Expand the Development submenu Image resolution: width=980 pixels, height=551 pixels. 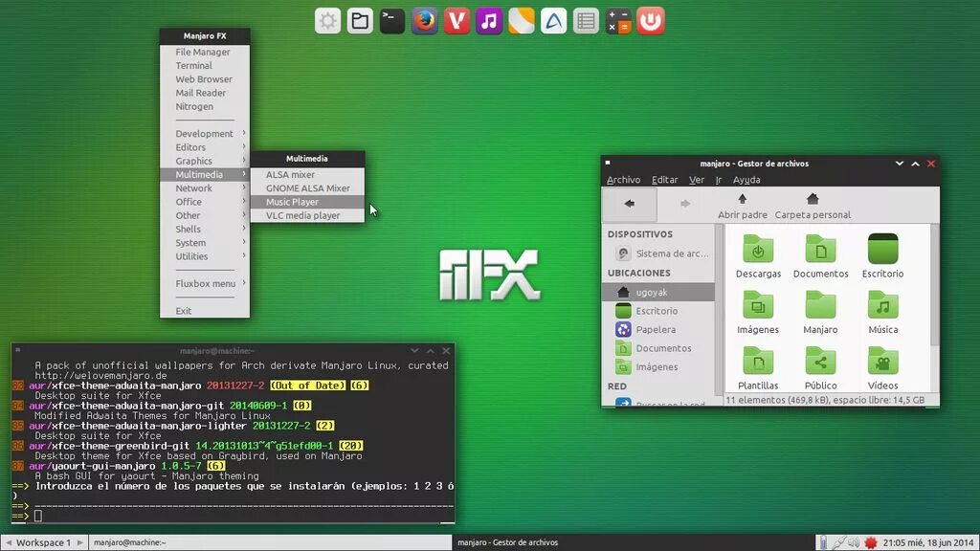(x=205, y=134)
